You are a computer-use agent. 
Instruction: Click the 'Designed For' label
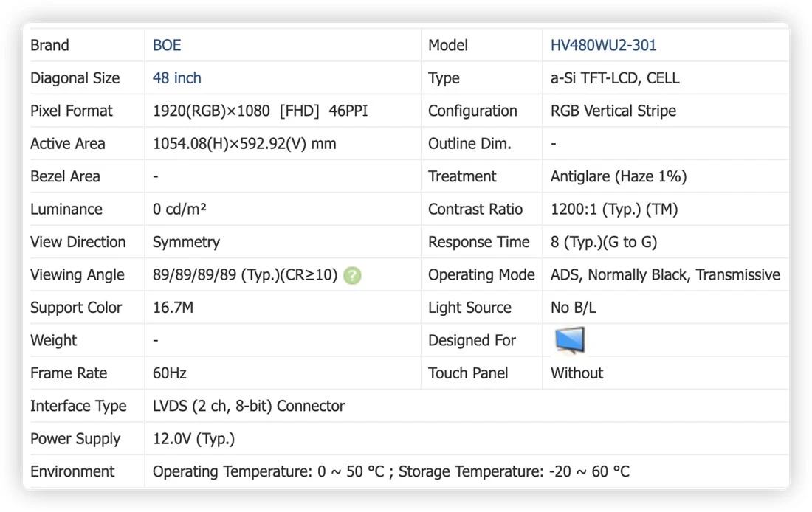[472, 341]
